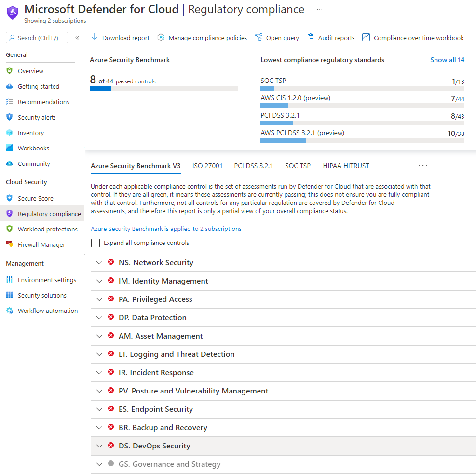Open the title bar ellipsis menu
Viewport: 476px width, 474px height.
[320, 9]
